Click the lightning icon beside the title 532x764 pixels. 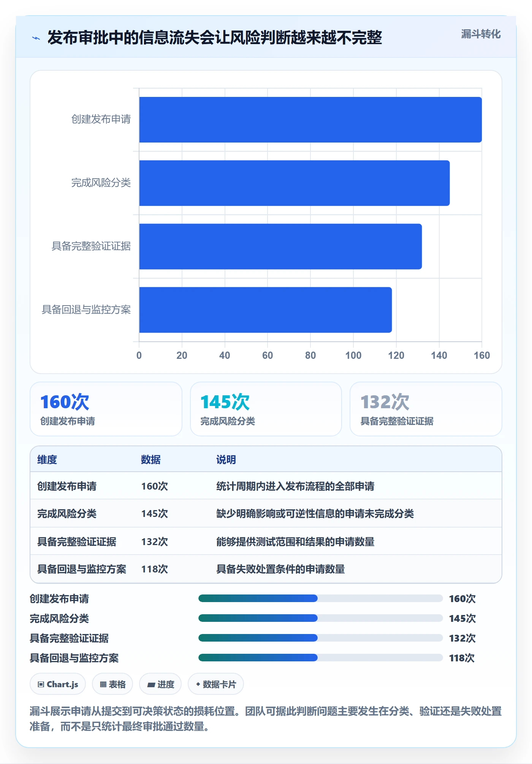[36, 38]
